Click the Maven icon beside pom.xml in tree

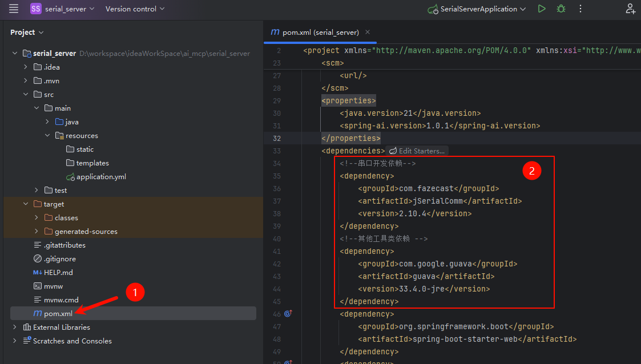click(38, 313)
